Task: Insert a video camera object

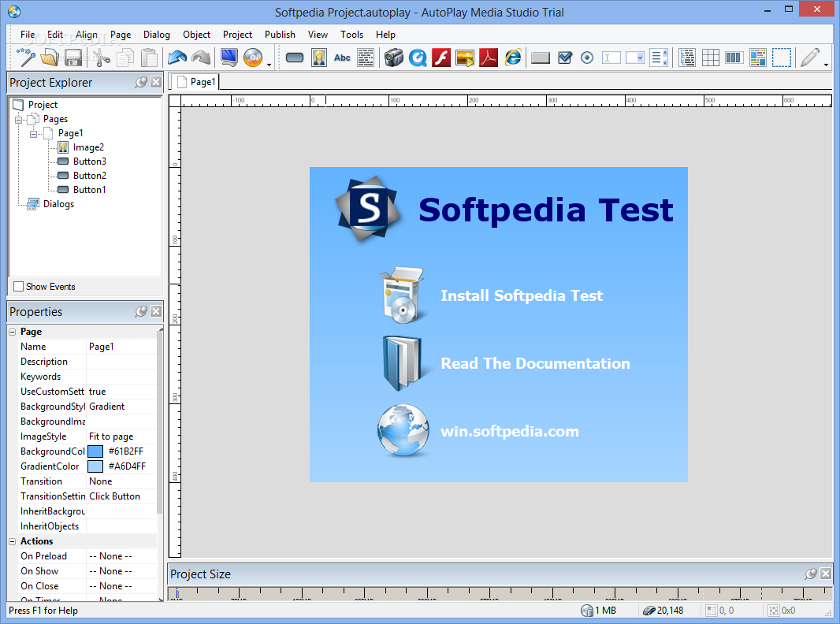Action: click(x=394, y=58)
